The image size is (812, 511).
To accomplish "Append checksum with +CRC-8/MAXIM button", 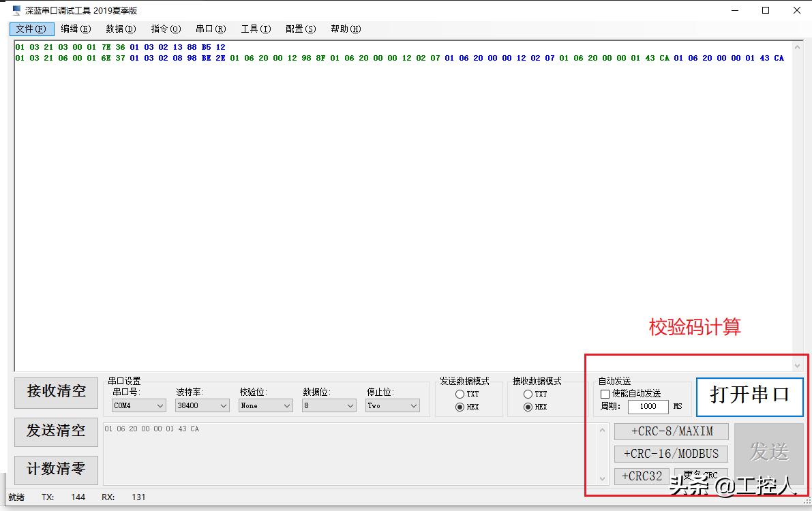I will (x=671, y=431).
